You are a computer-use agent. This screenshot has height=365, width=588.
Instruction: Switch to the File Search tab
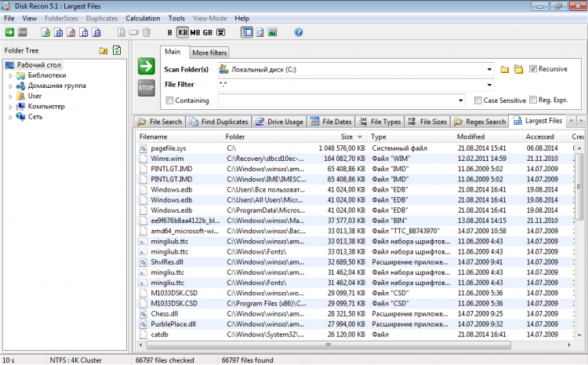(x=160, y=122)
